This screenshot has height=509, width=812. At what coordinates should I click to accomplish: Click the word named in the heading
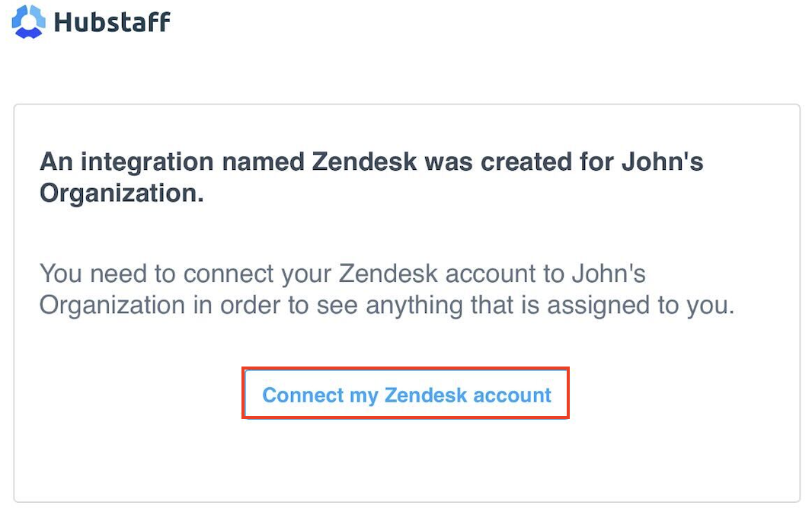pyautogui.click(x=263, y=162)
